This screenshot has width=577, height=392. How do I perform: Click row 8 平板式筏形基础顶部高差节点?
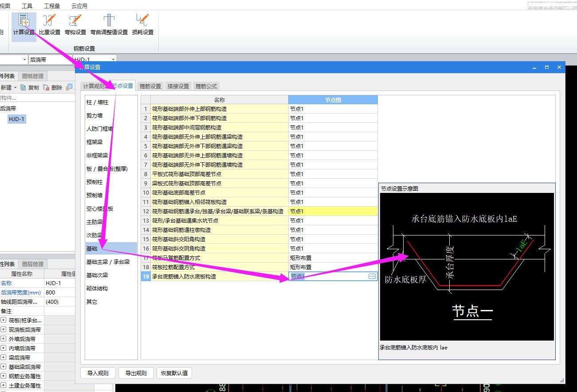click(x=219, y=174)
